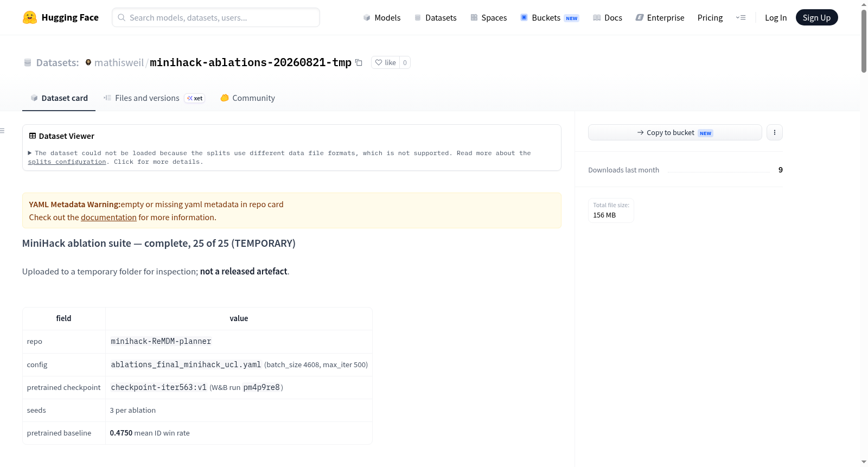Viewport: 868px width, 467px height.
Task: Click Copy to bucket button
Action: coord(675,132)
